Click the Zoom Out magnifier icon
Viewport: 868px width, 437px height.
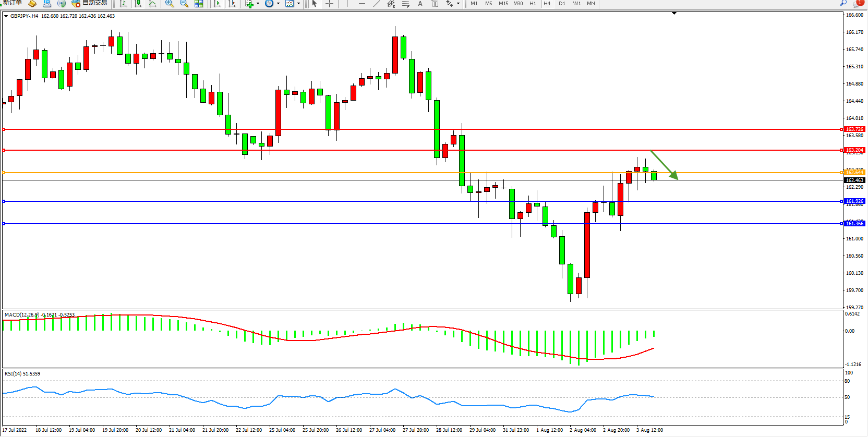coord(184,4)
